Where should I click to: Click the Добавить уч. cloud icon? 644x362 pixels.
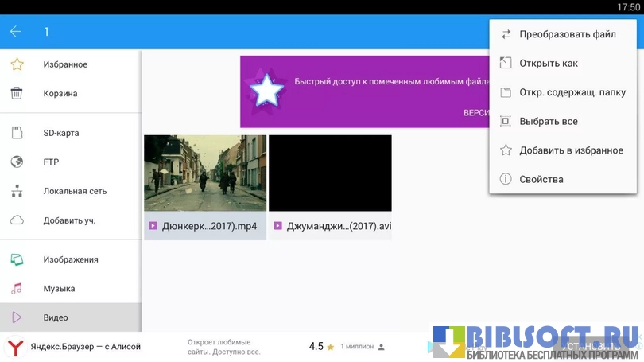click(16, 220)
